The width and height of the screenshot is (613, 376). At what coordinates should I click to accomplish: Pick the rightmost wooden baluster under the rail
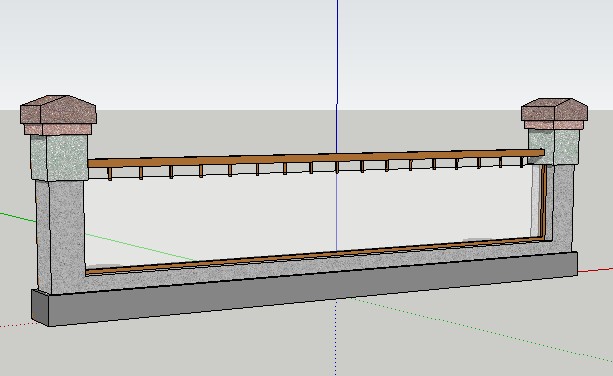(522, 162)
